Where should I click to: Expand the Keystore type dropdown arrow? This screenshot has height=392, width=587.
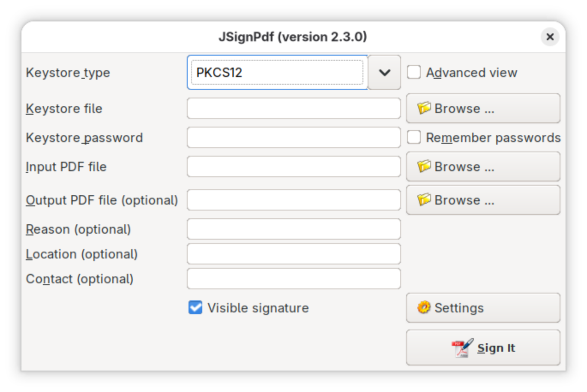[384, 72]
